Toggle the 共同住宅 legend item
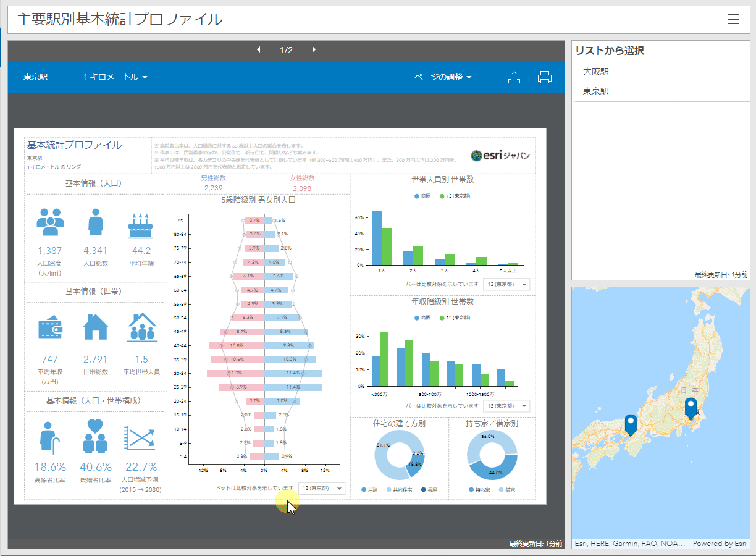Screen dimensions: 756x556 pos(400,490)
